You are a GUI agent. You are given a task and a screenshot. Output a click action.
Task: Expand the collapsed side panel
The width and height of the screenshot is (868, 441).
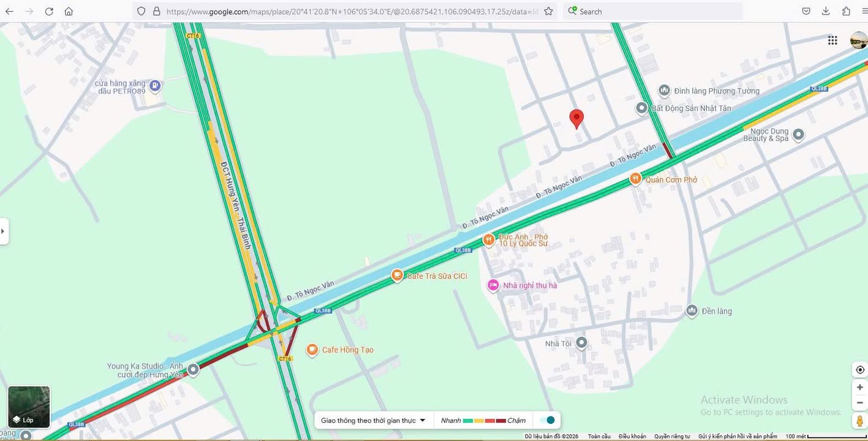pos(3,231)
